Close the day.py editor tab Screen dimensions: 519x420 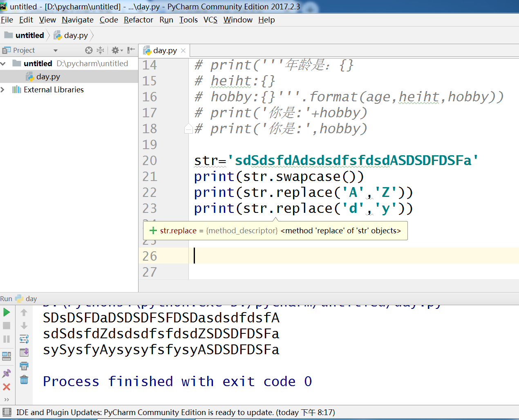183,51
